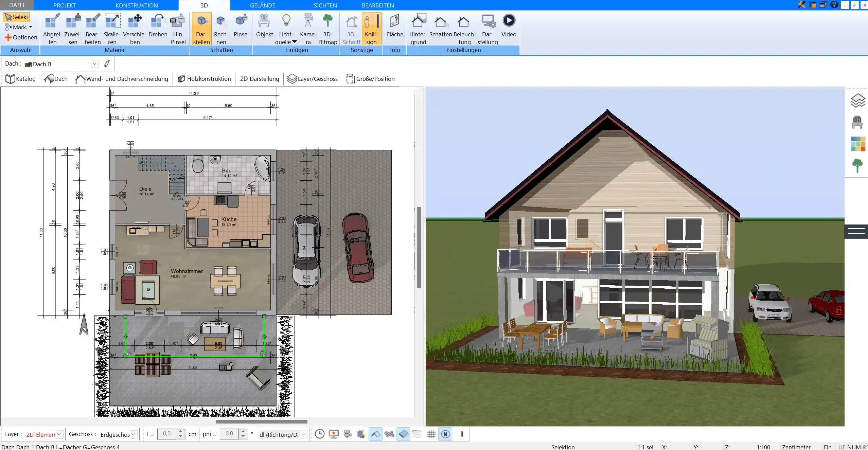The image size is (868, 450).
Task: Open 2D Darstellung settings
Action: 260,79
